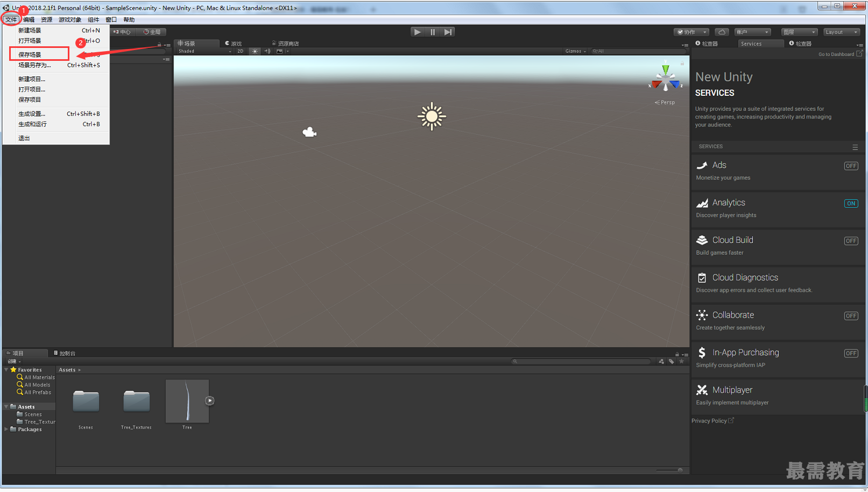
Task: Click the Go to Dashboard link
Action: 836,54
